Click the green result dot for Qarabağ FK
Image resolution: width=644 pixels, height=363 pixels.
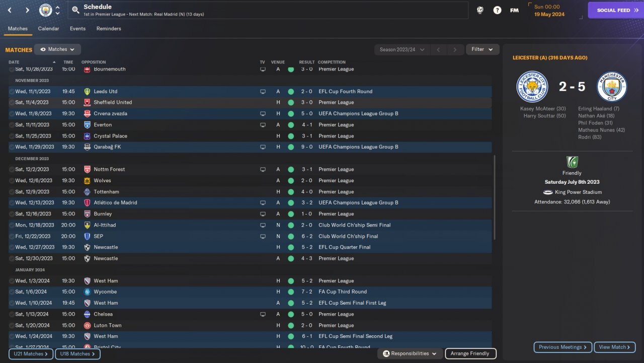point(291,147)
